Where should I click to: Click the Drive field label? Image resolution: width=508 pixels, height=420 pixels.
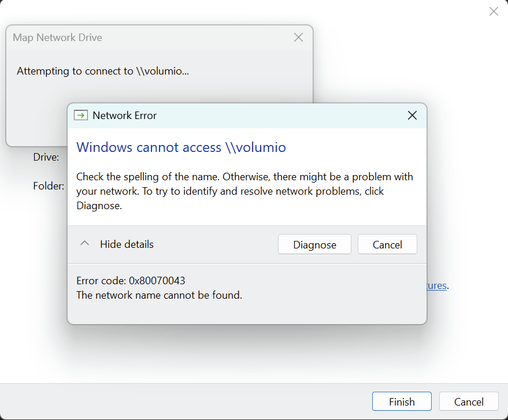46,157
